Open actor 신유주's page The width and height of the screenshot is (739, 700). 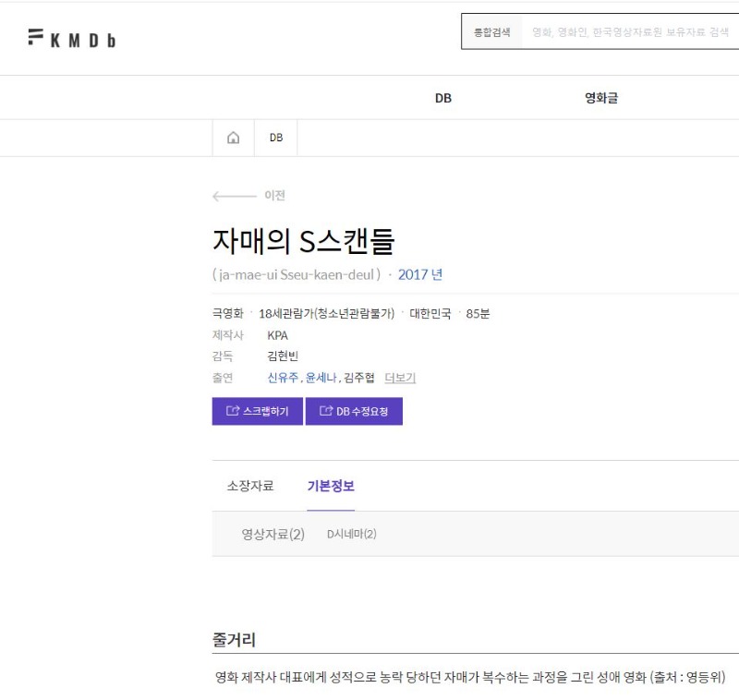[x=283, y=378]
